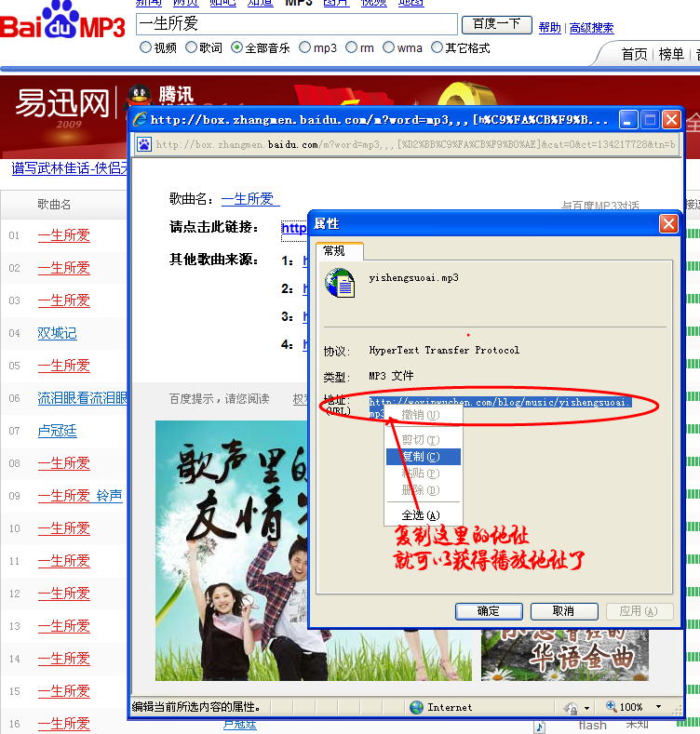
Task: Select the 歌词 radio button
Action: [191, 47]
